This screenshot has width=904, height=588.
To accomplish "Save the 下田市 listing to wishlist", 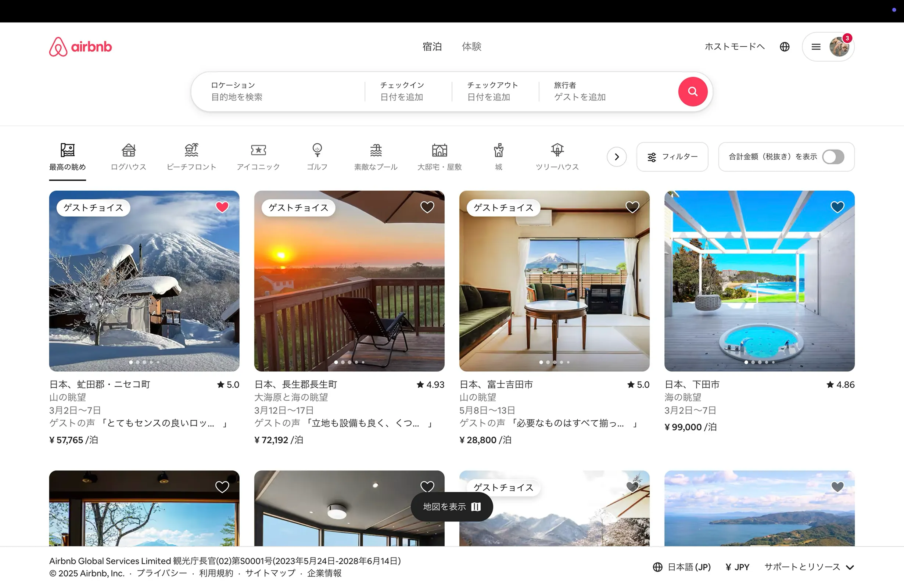I will click(837, 207).
